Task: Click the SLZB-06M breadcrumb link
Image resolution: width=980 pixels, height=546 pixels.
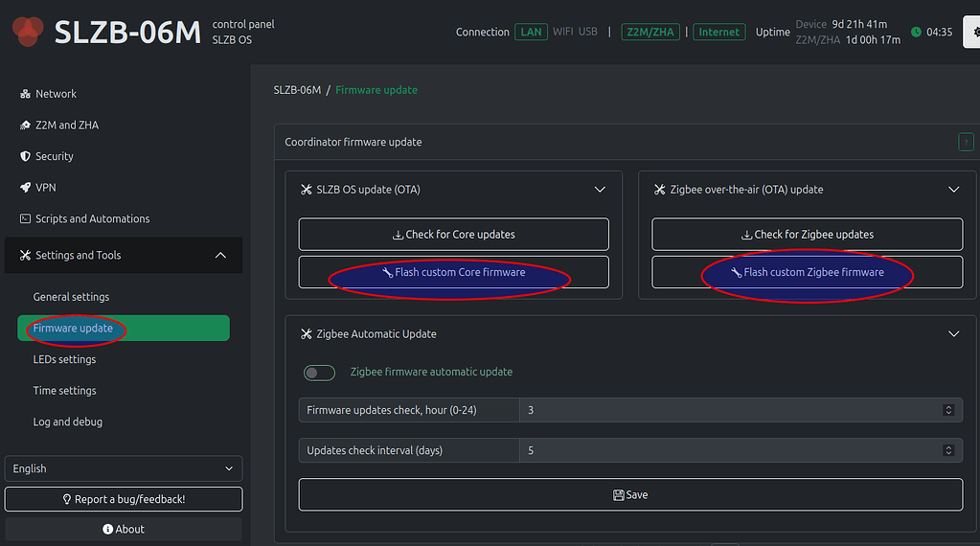Action: (297, 90)
